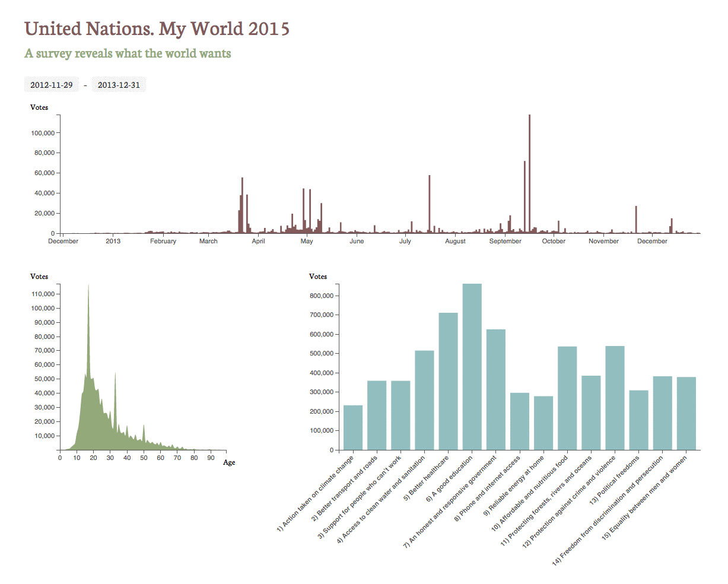Click the tallest September spike in votes timeline
The height and width of the screenshot is (584, 728).
pyautogui.click(x=529, y=174)
